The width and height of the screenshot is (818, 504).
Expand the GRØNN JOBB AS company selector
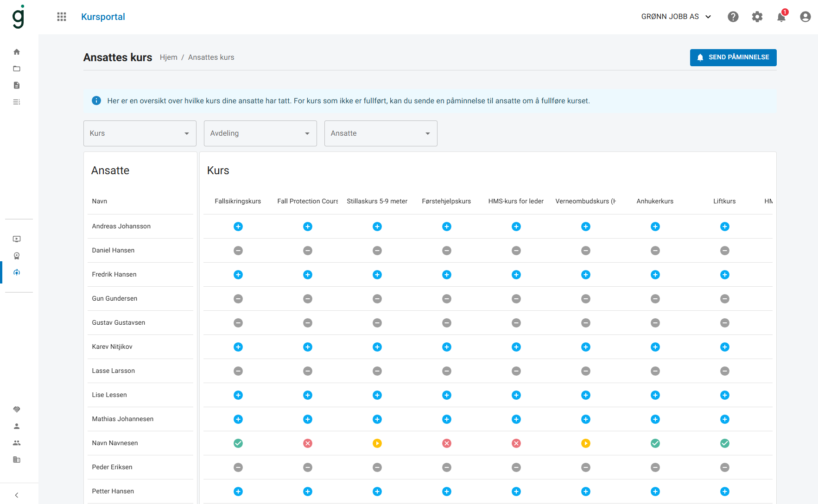(676, 17)
